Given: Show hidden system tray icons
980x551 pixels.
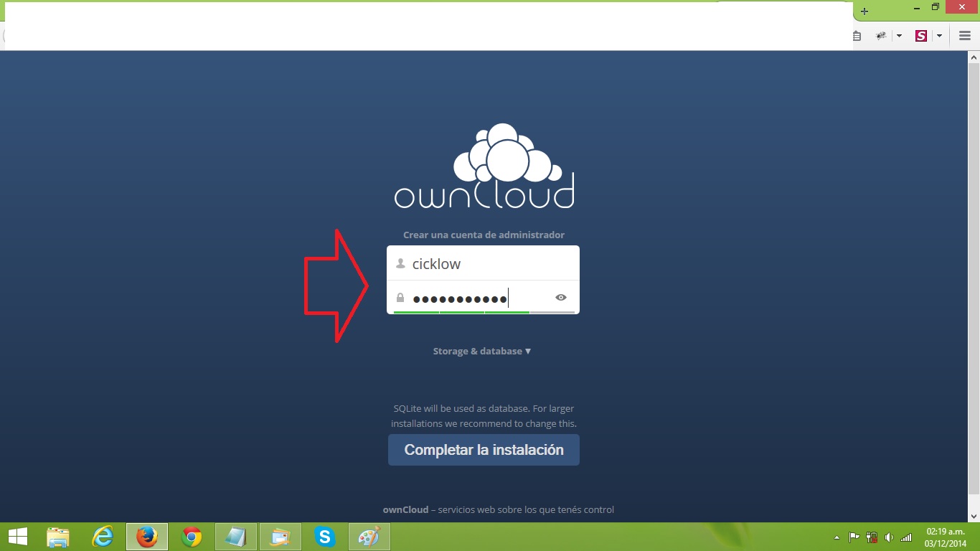Looking at the screenshot, I should 837,537.
